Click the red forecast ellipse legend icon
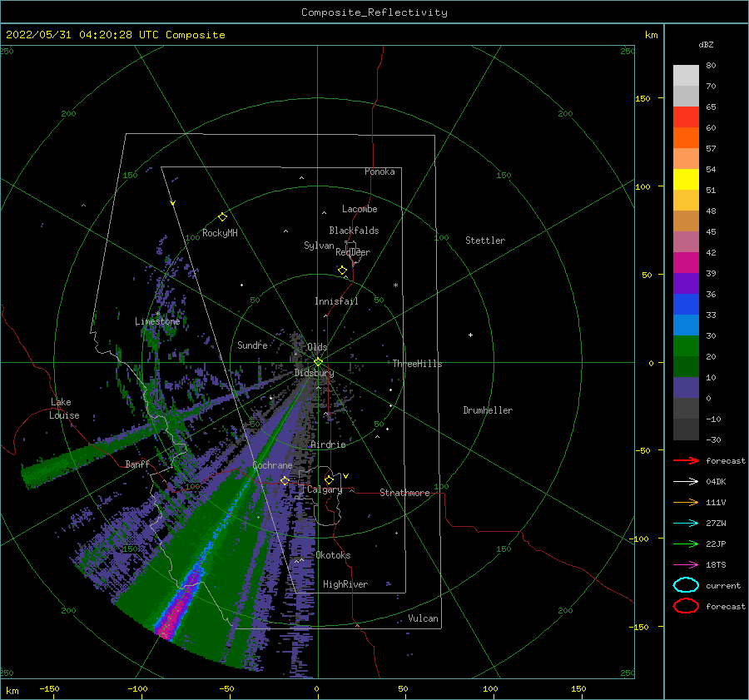749x700 pixels. [686, 606]
